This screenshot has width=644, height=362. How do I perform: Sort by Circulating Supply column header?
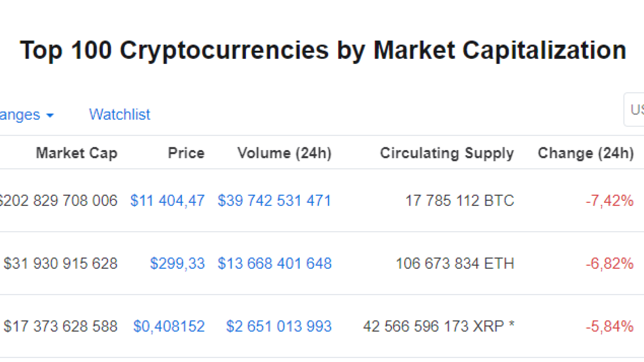click(x=447, y=153)
